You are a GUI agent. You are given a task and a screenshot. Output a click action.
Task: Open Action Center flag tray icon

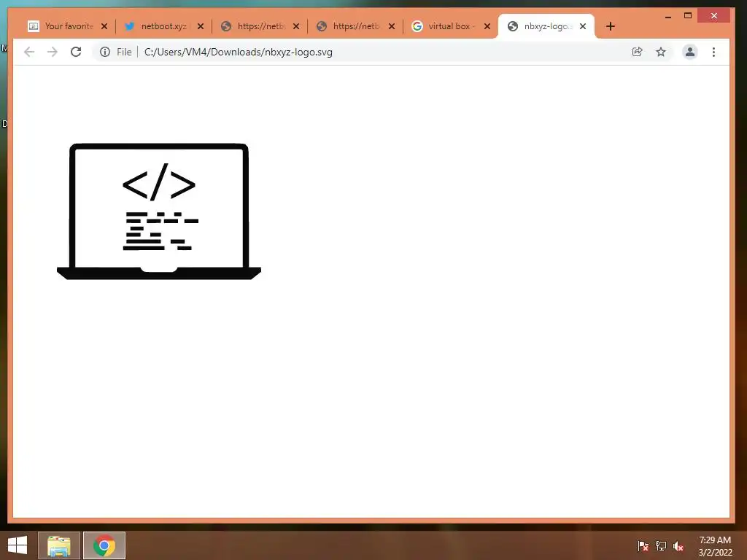click(643, 546)
